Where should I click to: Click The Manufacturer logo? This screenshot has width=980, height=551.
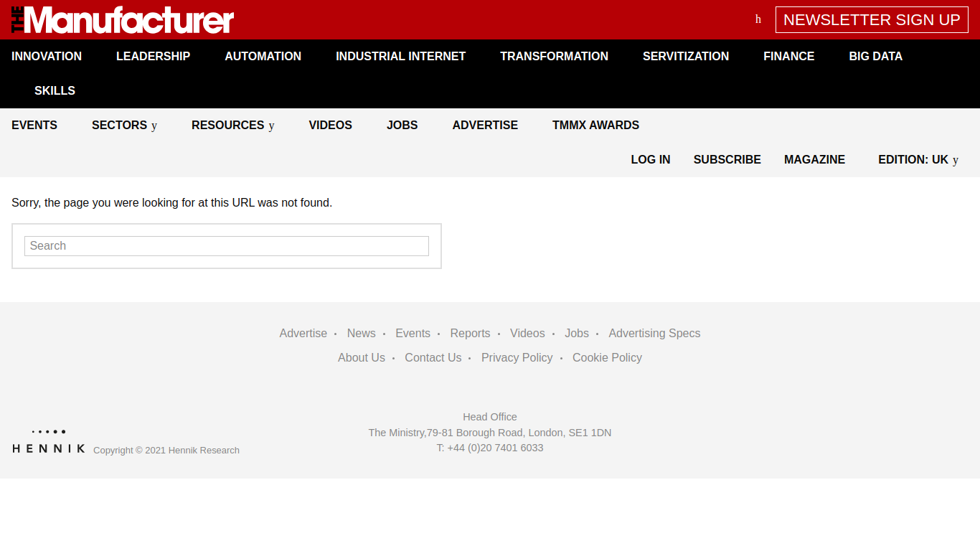point(123,20)
